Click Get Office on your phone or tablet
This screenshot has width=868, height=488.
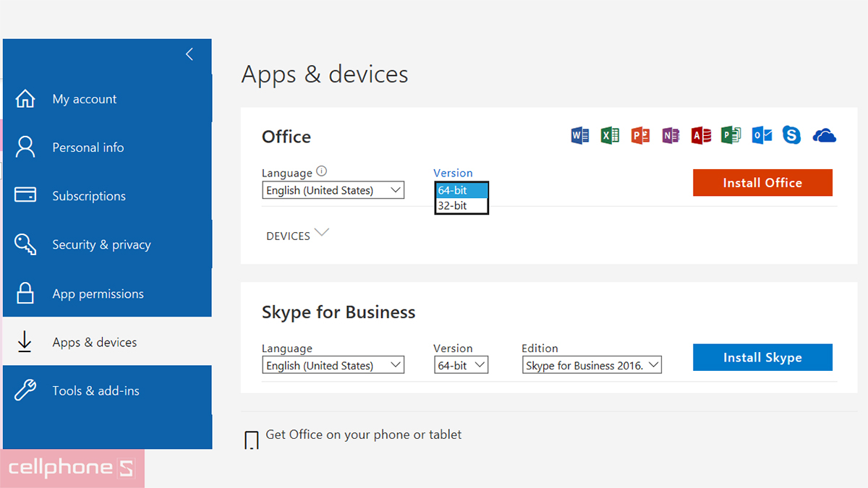(x=364, y=435)
